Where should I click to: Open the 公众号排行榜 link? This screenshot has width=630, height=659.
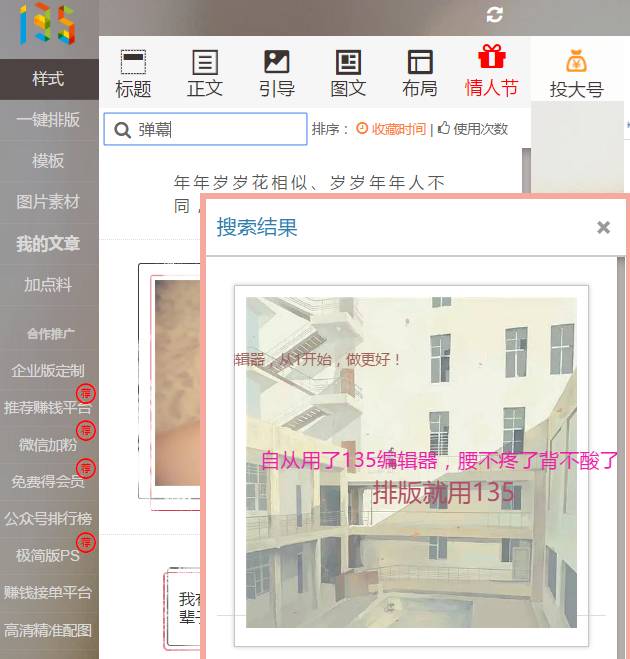pyautogui.click(x=48, y=518)
